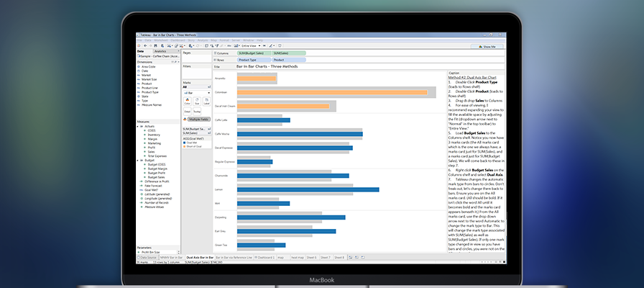Open the Bar mark type dropdown
The width and height of the screenshot is (644, 288).
197,93
